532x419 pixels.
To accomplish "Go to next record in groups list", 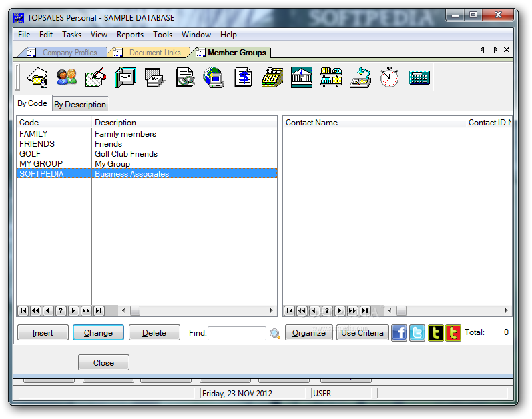I will click(x=73, y=310).
